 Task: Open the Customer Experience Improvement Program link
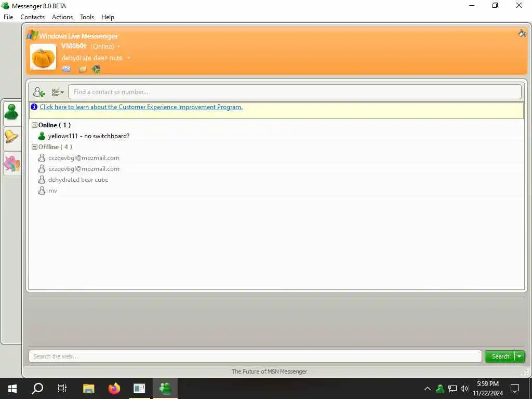[141, 107]
